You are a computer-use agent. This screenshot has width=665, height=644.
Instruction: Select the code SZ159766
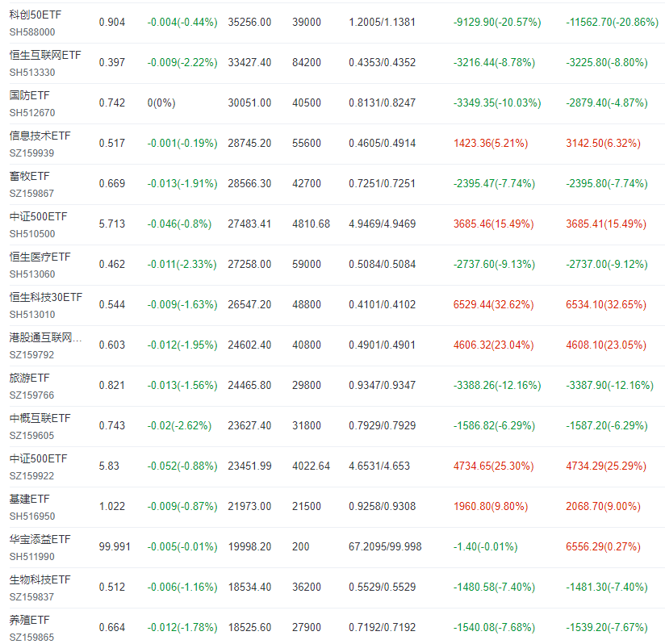[31, 395]
